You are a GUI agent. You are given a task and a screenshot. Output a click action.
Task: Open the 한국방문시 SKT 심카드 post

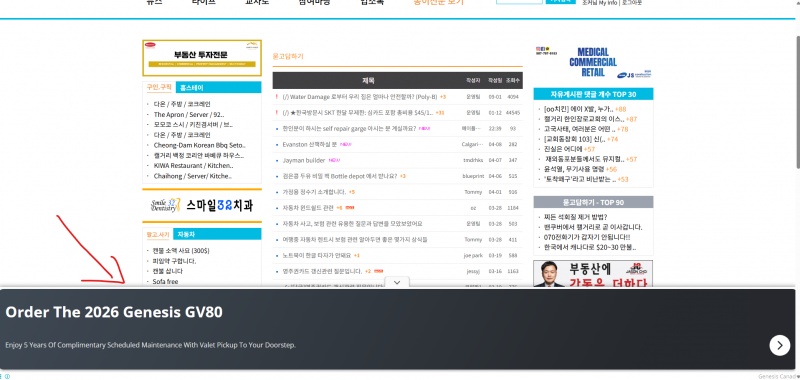358,112
